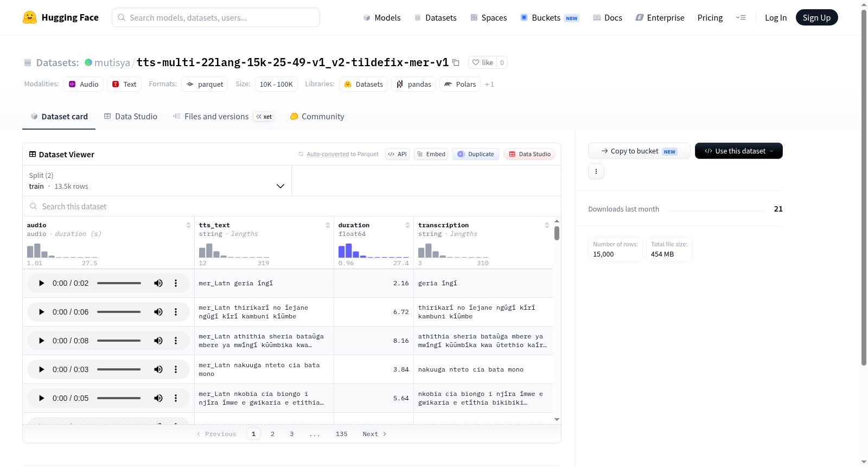Like this dataset with the heart button

(x=482, y=62)
